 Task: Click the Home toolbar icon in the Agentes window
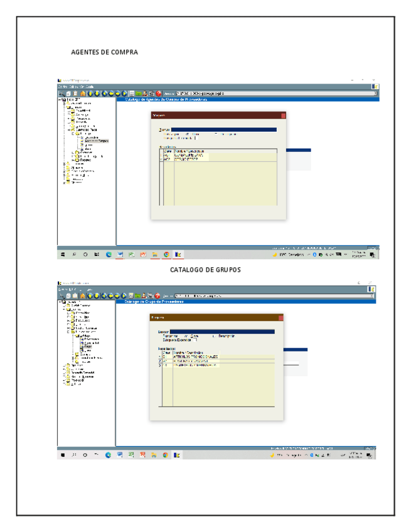pyautogui.click(x=82, y=93)
